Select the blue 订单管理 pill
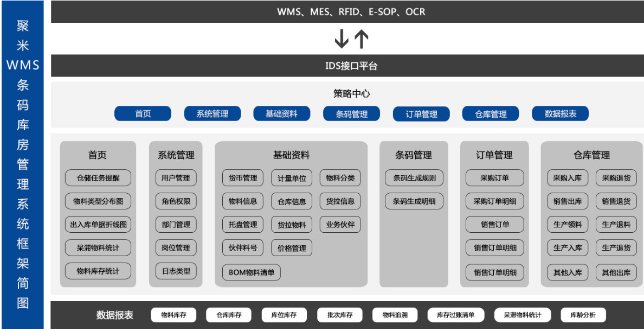This screenshot has width=644, height=331. (421, 113)
